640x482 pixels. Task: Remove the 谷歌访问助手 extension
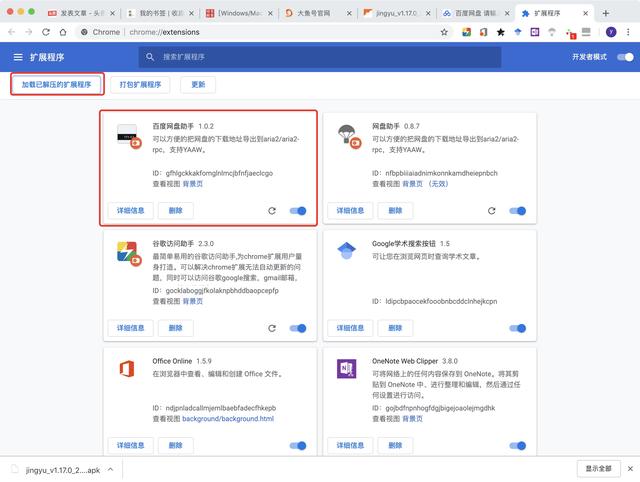tap(176, 328)
